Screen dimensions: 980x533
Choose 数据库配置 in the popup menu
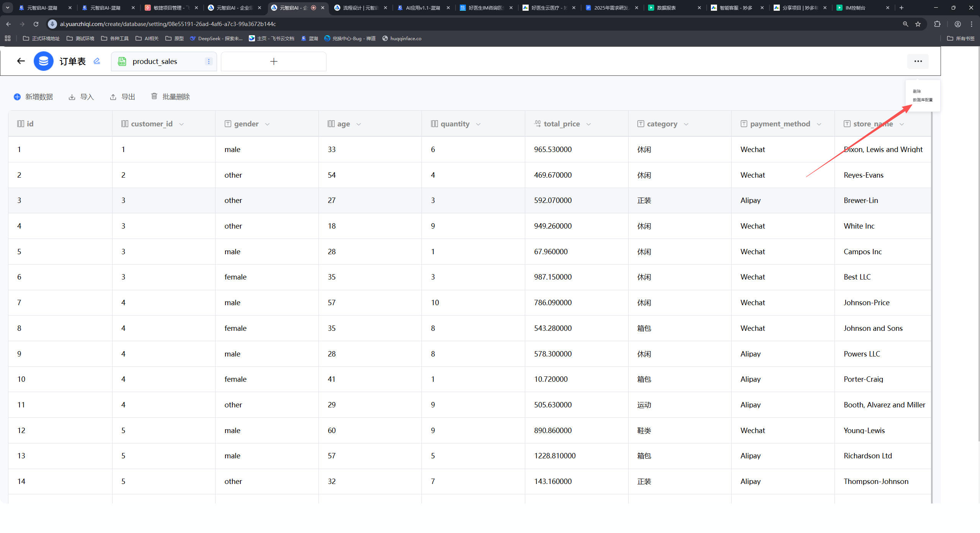point(923,100)
